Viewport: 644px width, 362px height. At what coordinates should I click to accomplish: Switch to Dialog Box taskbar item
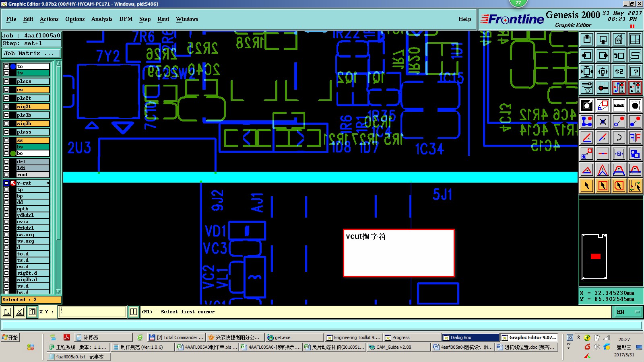[x=470, y=337]
